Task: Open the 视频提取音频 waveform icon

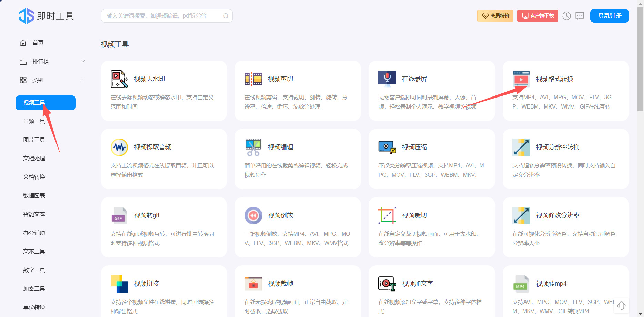Action: pos(119,147)
